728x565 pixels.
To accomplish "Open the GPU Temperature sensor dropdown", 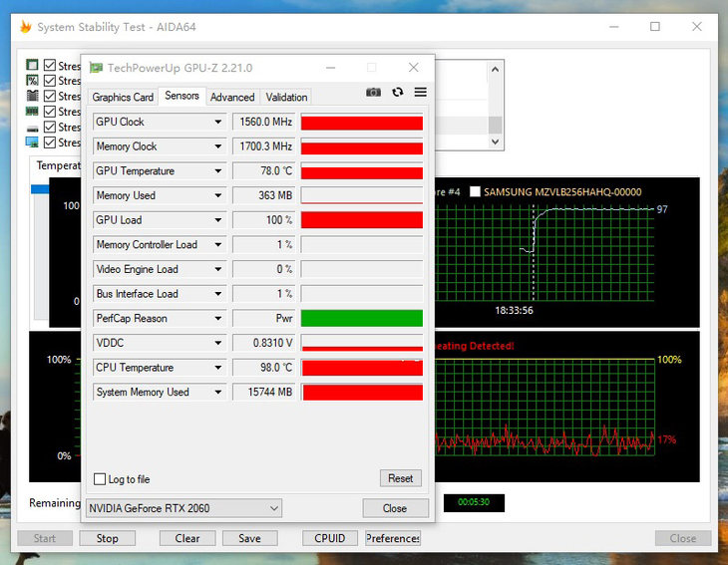I will click(217, 170).
